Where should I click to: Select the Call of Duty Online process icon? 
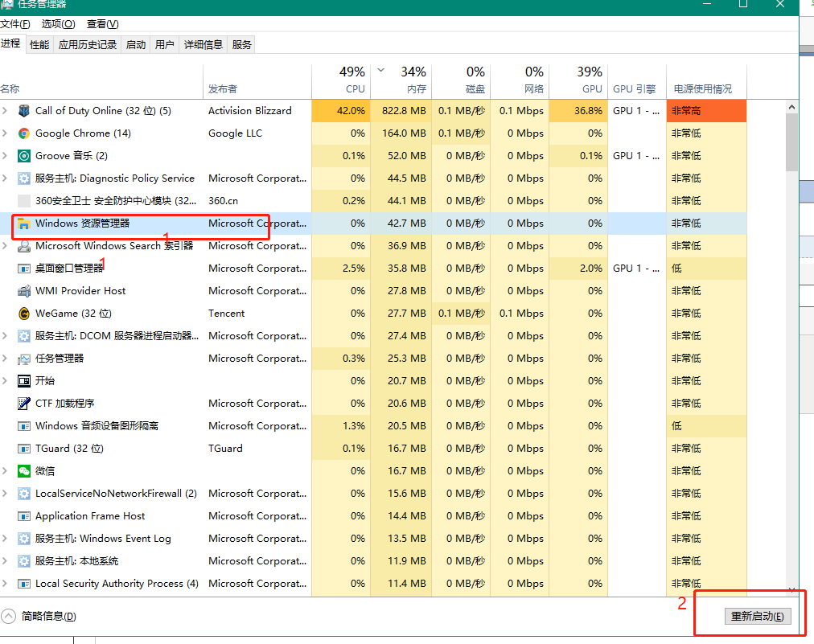point(24,110)
